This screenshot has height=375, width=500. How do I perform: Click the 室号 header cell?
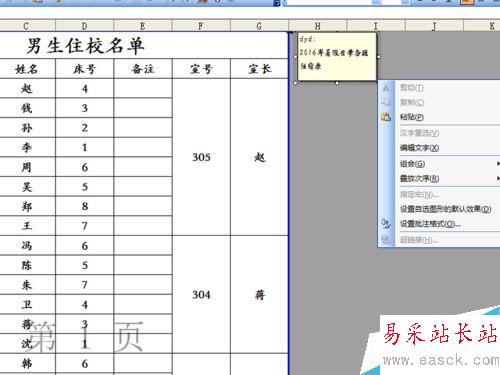201,69
